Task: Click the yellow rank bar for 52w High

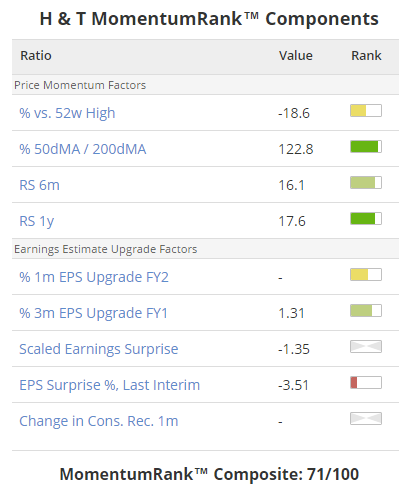Action: pos(366,111)
